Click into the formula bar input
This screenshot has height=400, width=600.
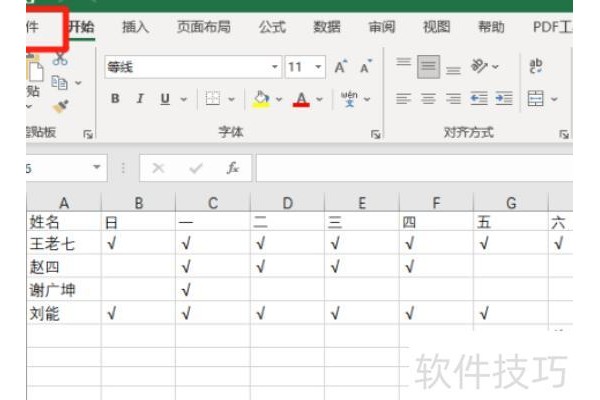point(414,168)
